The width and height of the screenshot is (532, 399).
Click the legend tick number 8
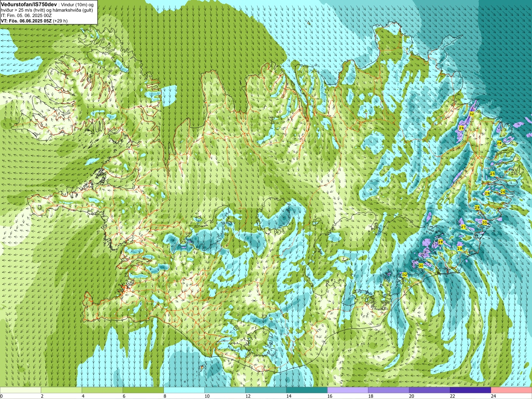165,396
